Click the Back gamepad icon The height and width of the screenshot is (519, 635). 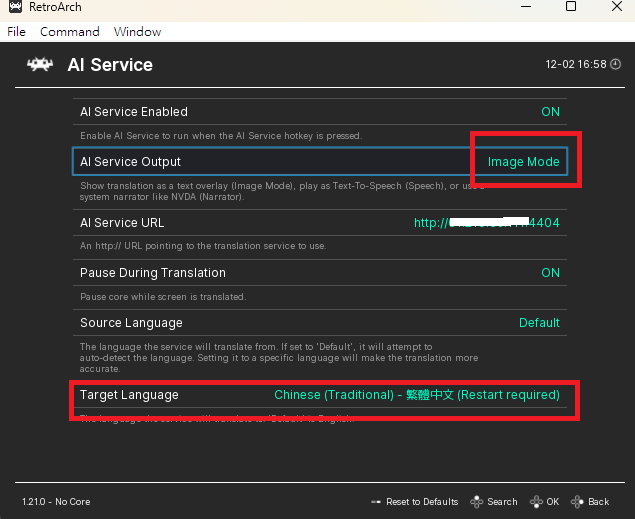click(x=577, y=502)
